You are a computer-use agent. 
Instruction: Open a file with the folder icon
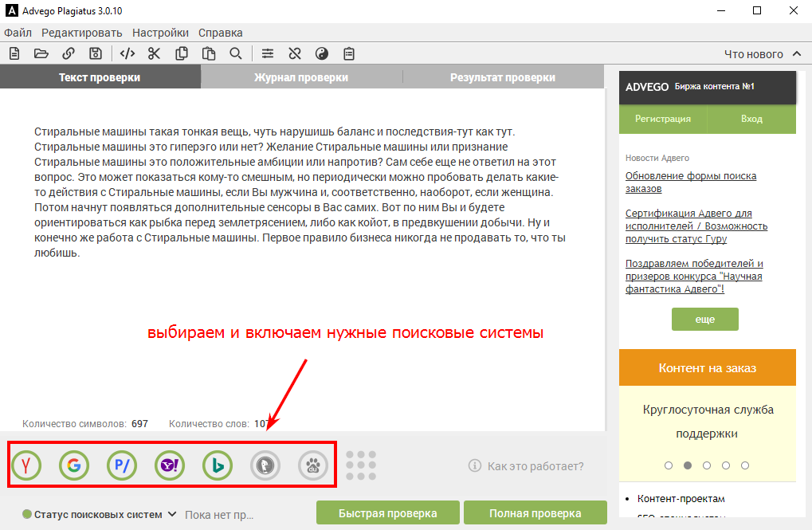pos(41,53)
